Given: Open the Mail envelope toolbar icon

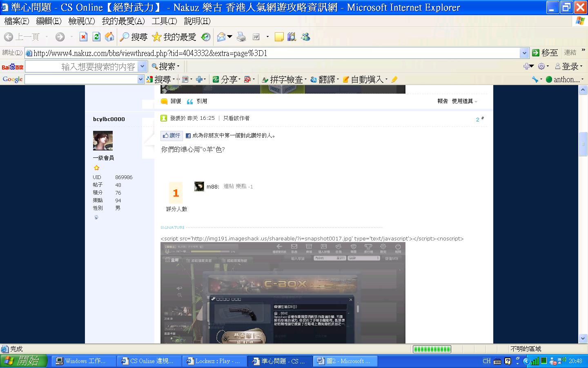Looking at the screenshot, I should pos(221,37).
